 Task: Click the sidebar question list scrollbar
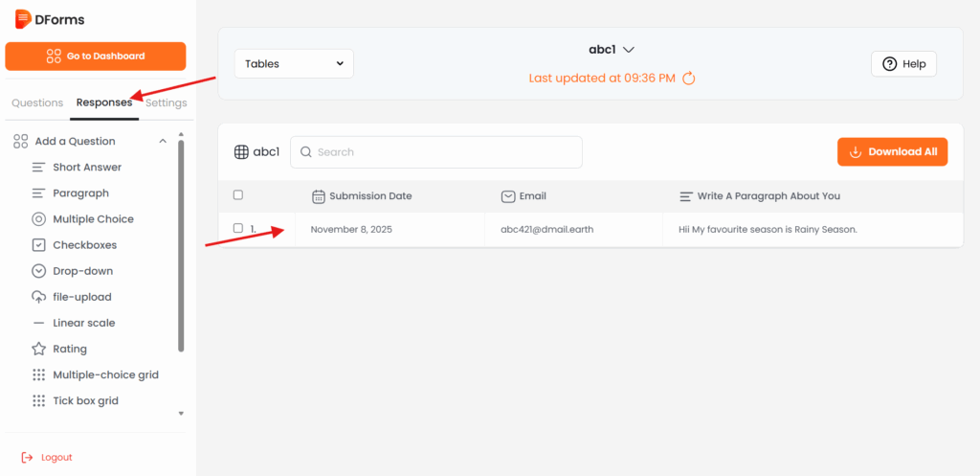(181, 249)
